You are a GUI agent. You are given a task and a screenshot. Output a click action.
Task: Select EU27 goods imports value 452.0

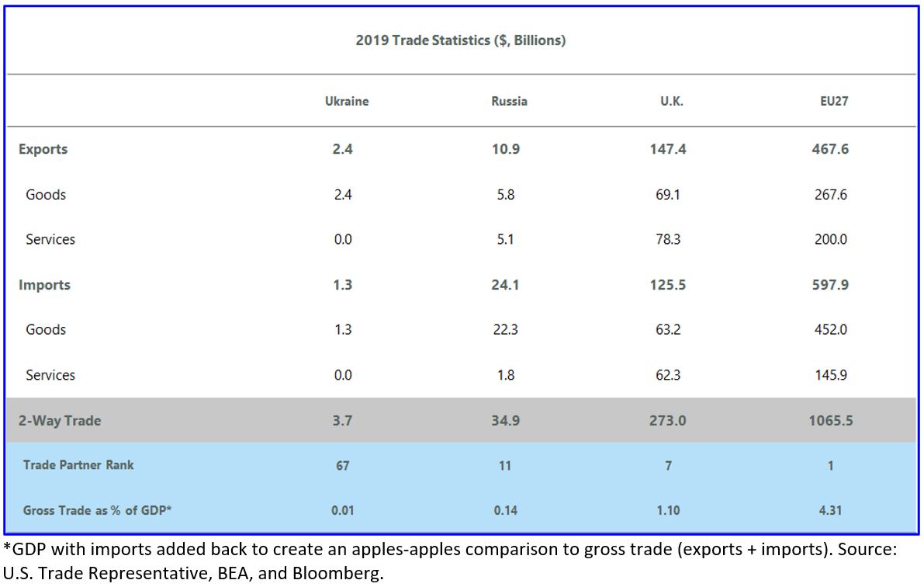(x=830, y=330)
